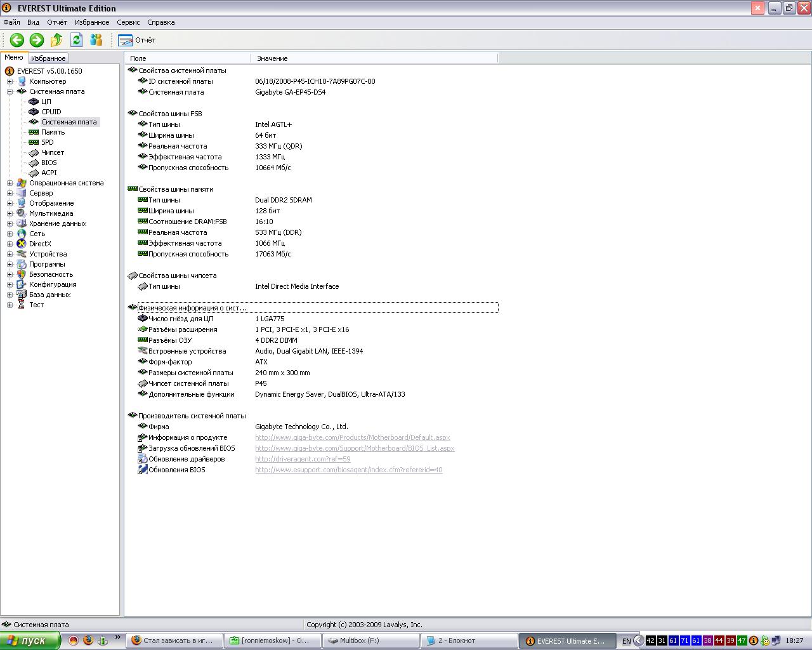Open the Избранное menu in the menu bar
The image size is (812, 650).
[x=92, y=22]
